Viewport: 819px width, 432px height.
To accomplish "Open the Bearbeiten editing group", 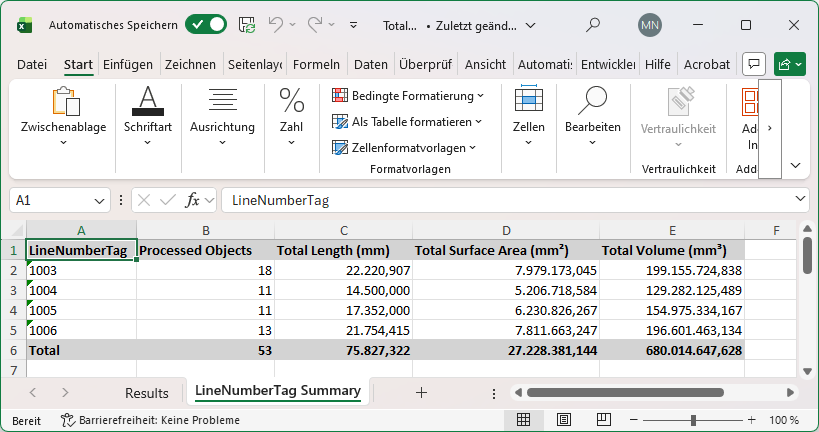I will 593,118.
